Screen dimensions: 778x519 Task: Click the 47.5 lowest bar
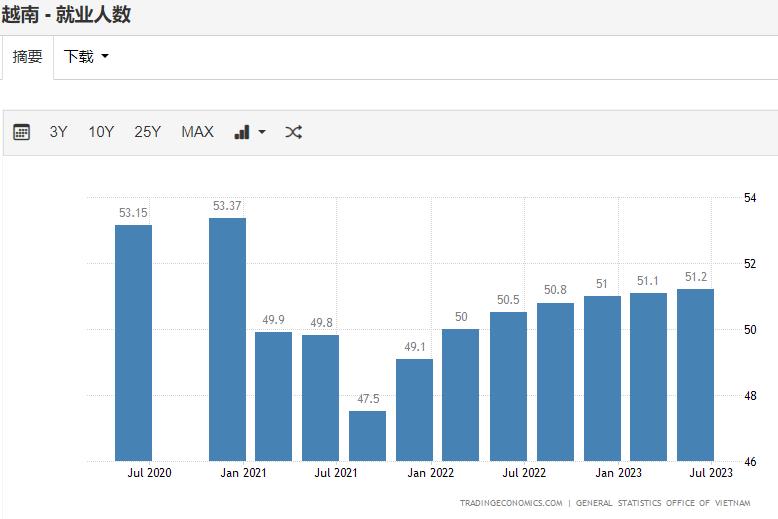point(367,436)
